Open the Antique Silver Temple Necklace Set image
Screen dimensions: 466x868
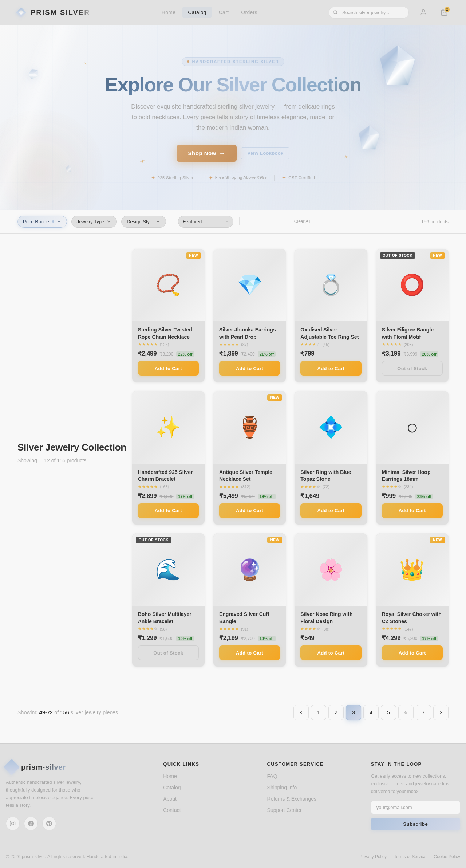tap(249, 427)
